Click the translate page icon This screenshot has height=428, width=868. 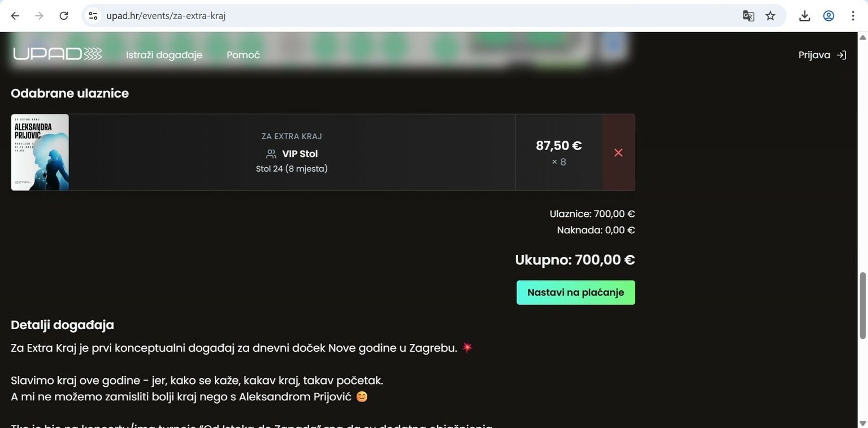click(748, 16)
